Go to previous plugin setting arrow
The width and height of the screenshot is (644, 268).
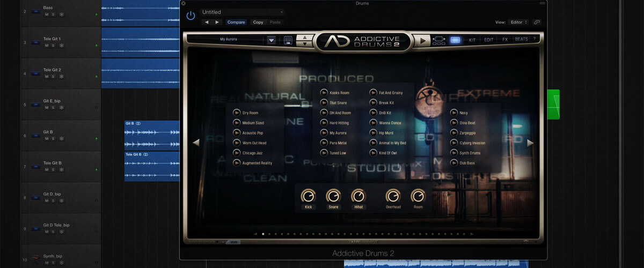click(x=207, y=22)
